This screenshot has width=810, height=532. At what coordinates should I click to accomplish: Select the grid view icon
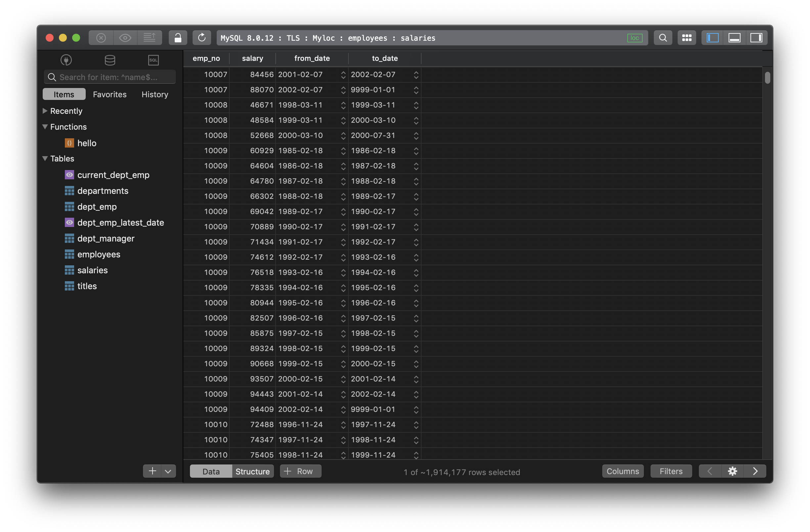686,37
